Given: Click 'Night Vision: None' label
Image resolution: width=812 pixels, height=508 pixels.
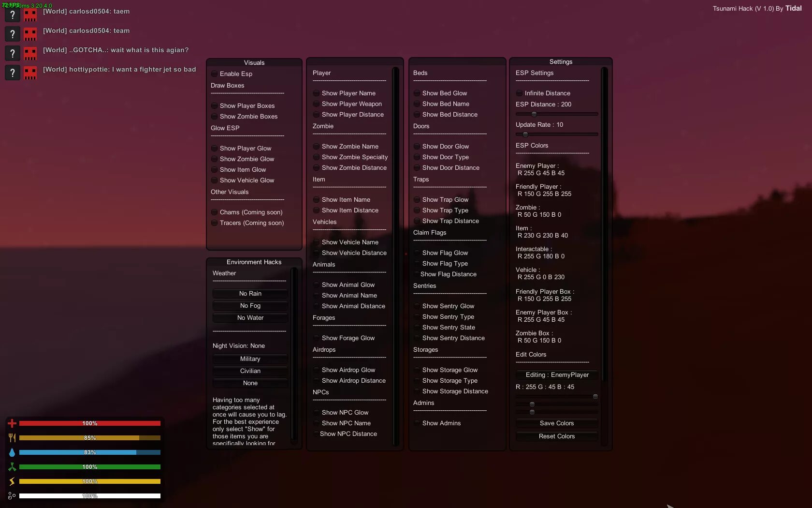Looking at the screenshot, I should click(239, 345).
